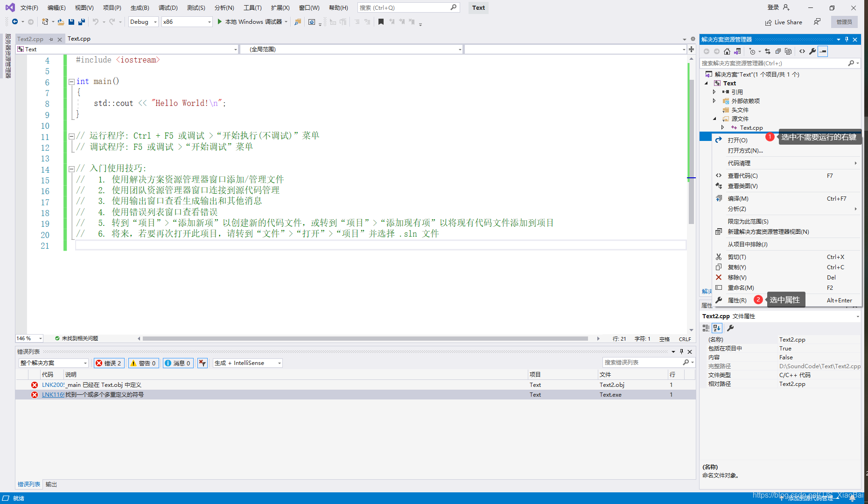Choose 从项目中排除(J) in context menu
The width and height of the screenshot is (868, 504).
pyautogui.click(x=786, y=244)
